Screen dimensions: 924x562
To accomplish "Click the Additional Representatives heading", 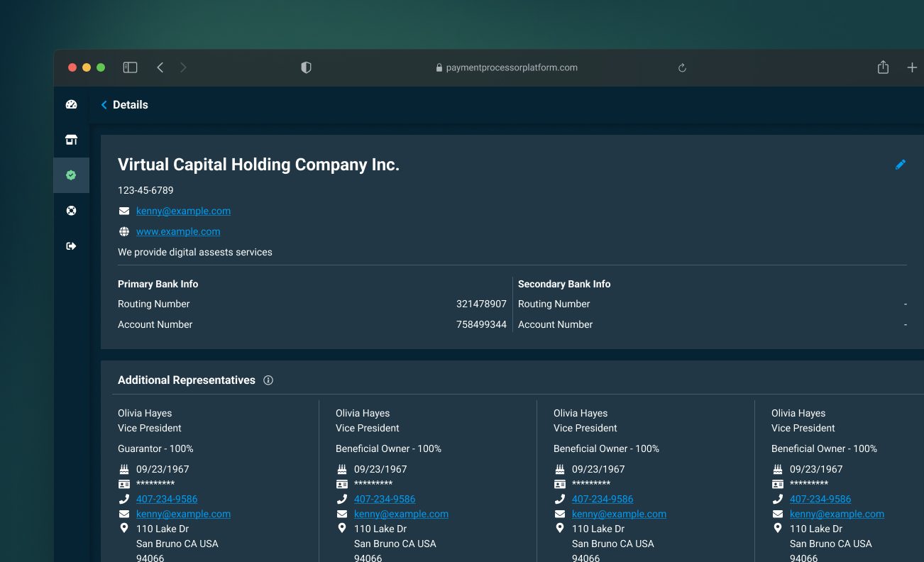I will 187,380.
